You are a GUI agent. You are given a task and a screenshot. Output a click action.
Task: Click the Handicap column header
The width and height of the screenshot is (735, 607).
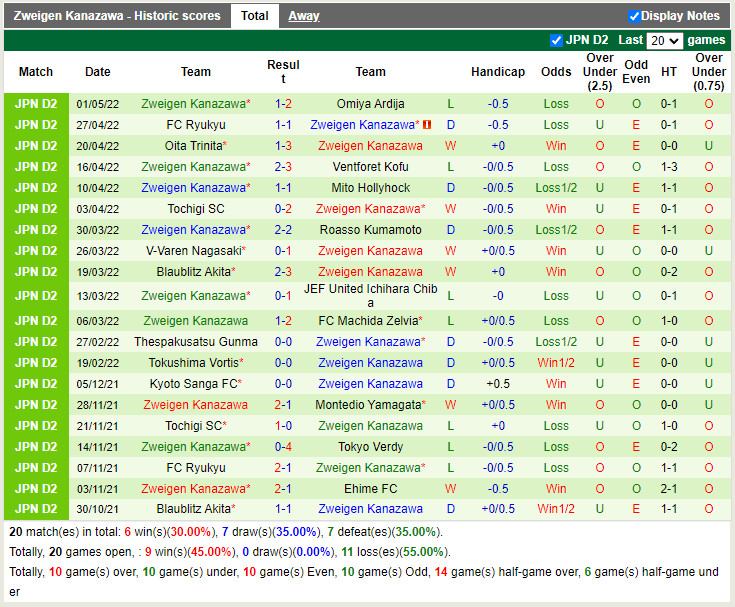coord(498,72)
